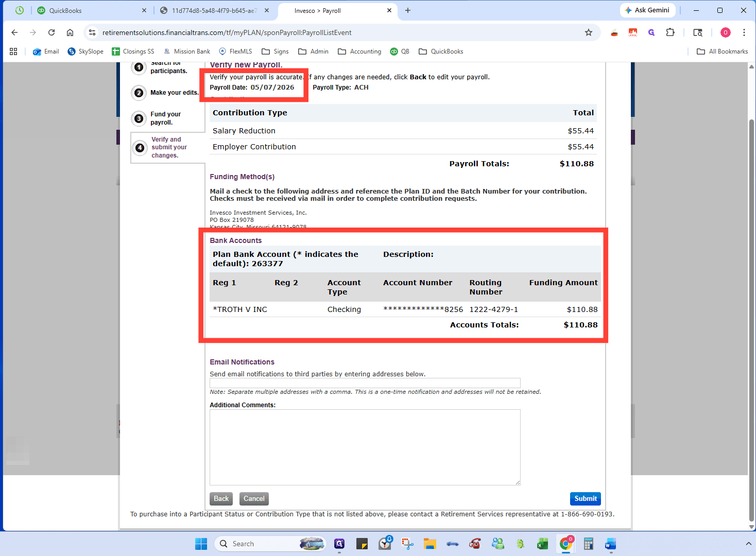
Task: Open Chrome's three-dot menu
Action: coord(744,32)
